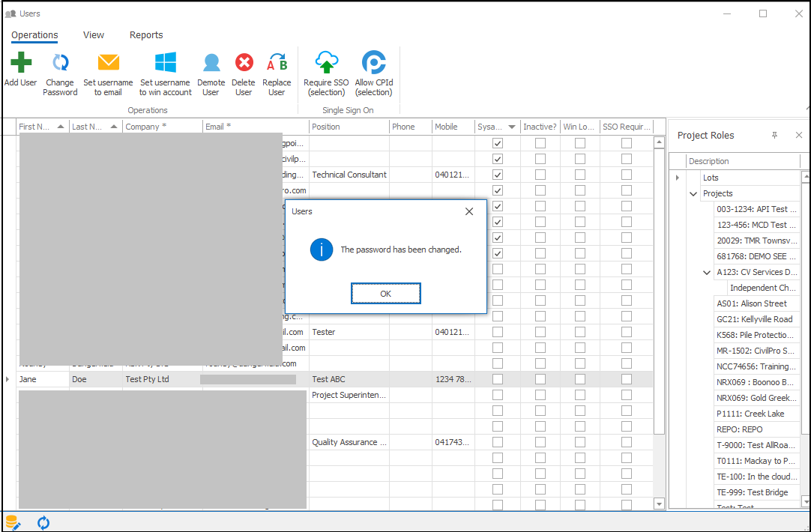Click Allow CPId (selection) icon

pyautogui.click(x=373, y=63)
